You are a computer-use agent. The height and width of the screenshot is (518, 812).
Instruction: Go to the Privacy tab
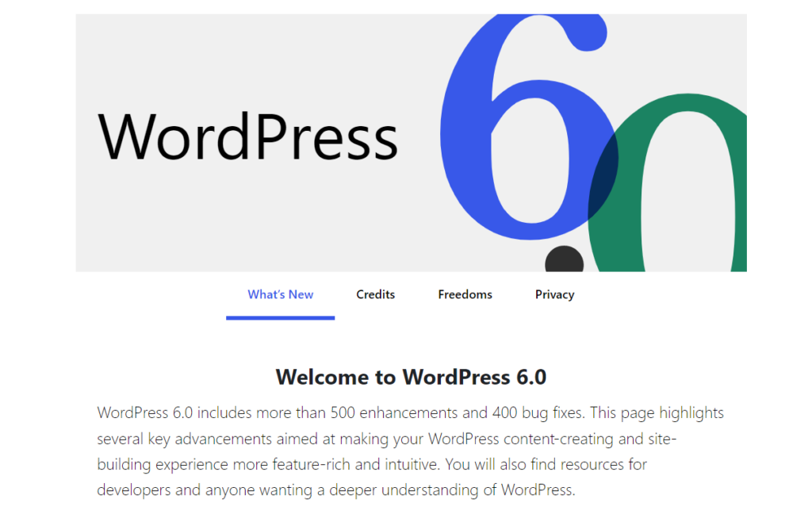pos(554,295)
